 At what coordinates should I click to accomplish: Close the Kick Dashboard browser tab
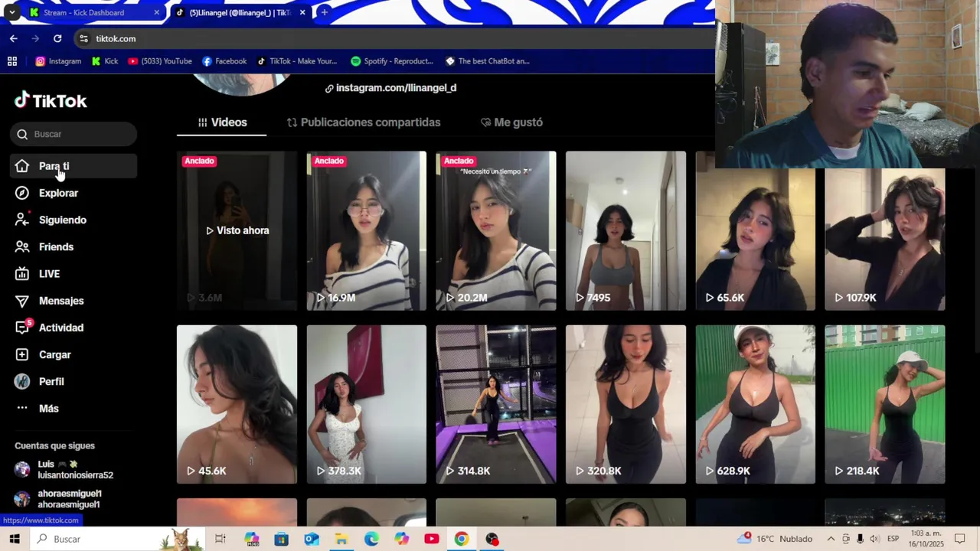(x=156, y=12)
